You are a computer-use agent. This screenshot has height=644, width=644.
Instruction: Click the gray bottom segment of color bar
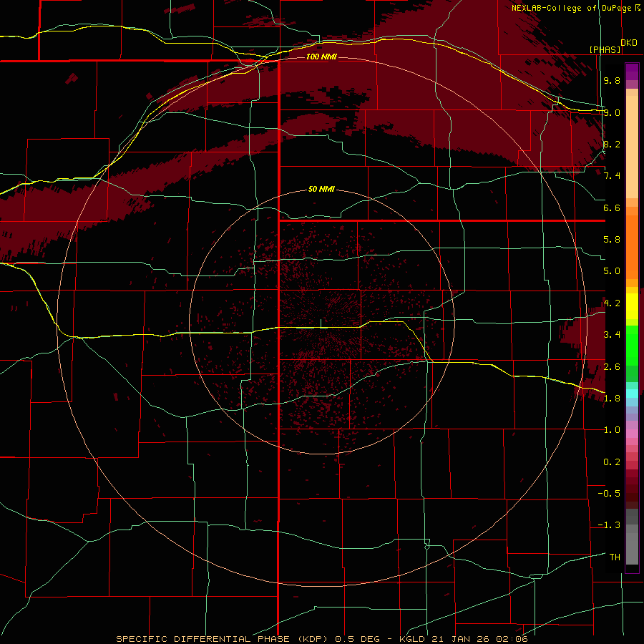(x=632, y=548)
